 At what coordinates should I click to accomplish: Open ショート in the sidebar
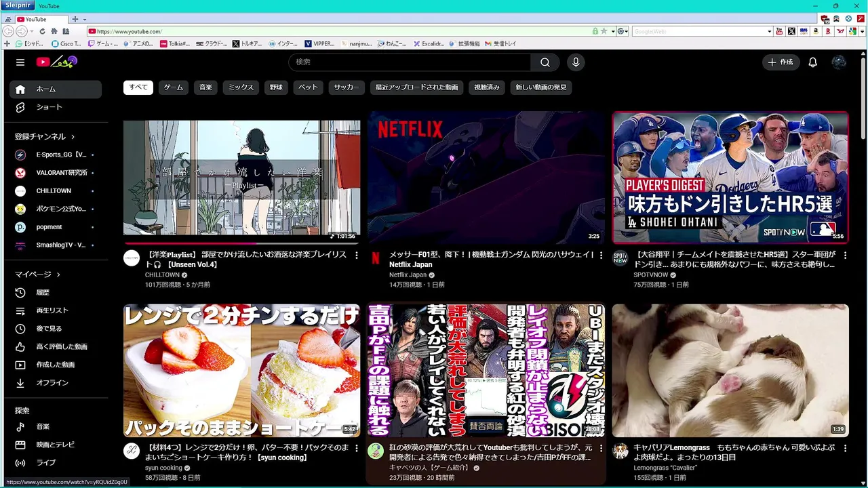pyautogui.click(x=56, y=107)
